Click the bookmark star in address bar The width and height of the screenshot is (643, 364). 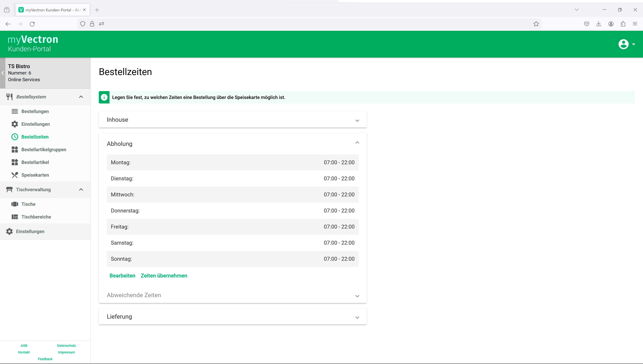(536, 24)
